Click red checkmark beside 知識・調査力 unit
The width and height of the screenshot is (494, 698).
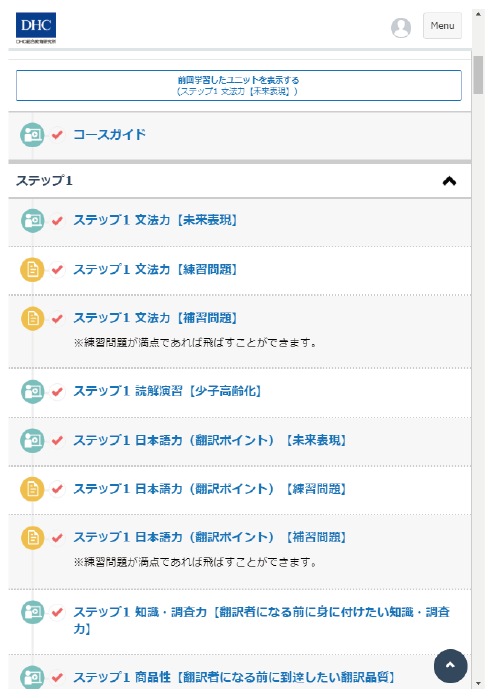[57, 612]
